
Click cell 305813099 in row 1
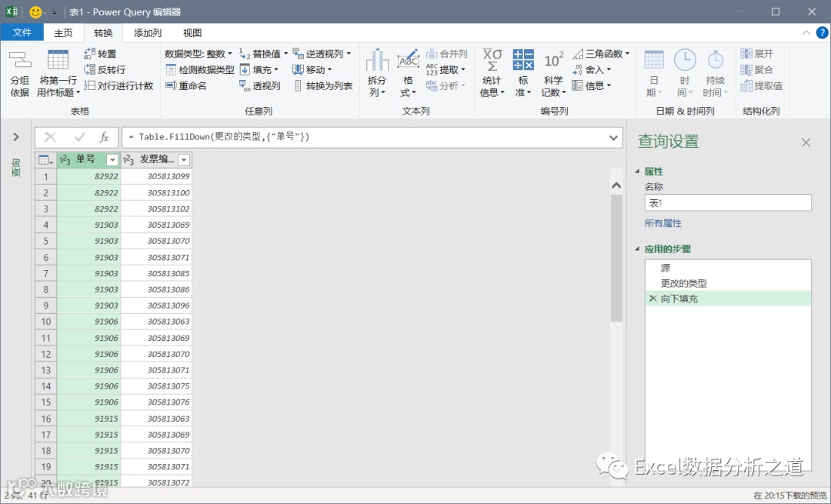click(x=156, y=176)
